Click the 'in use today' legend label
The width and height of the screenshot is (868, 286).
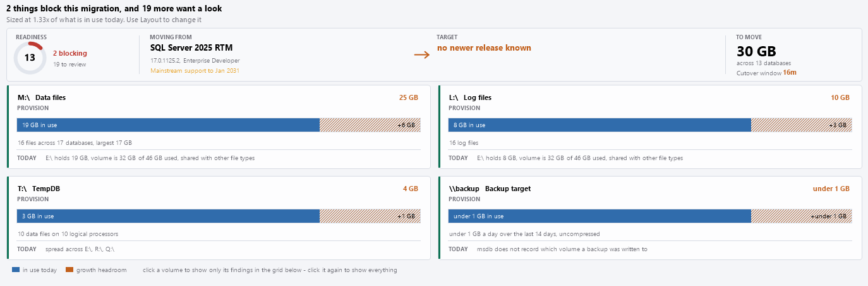tap(39, 270)
